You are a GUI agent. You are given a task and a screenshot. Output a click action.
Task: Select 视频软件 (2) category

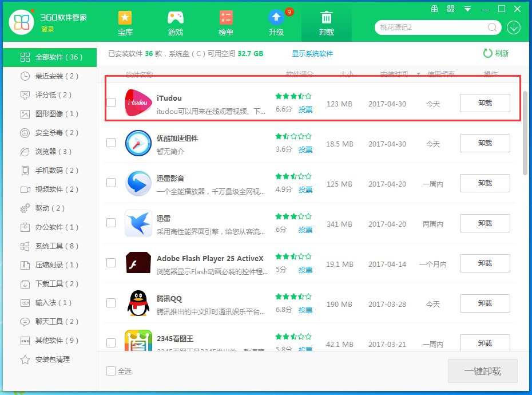coord(50,189)
